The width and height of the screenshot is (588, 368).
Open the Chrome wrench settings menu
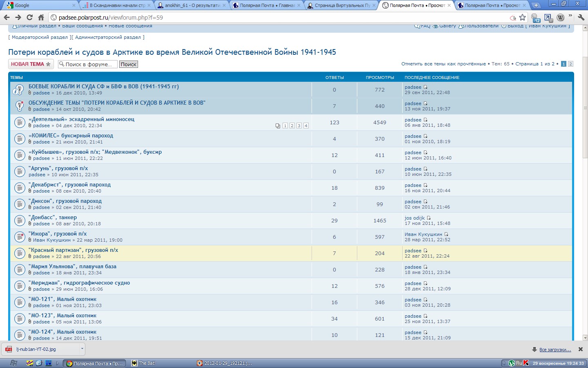coord(581,18)
